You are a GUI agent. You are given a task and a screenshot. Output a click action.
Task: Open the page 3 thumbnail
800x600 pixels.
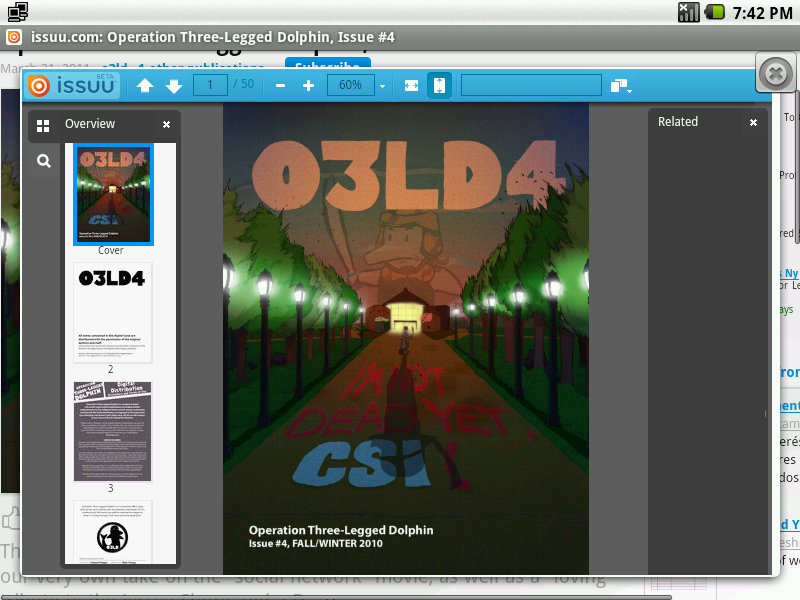pyautogui.click(x=113, y=432)
